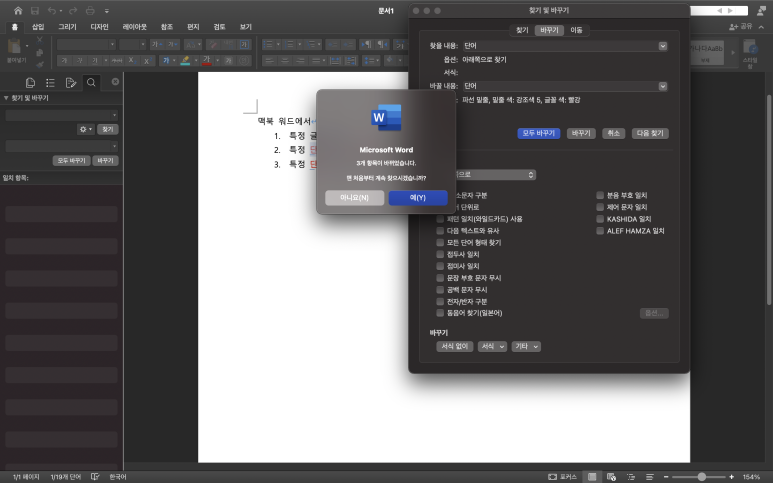
Task: Open the 디자인 ribbon tab
Action: click(99, 27)
